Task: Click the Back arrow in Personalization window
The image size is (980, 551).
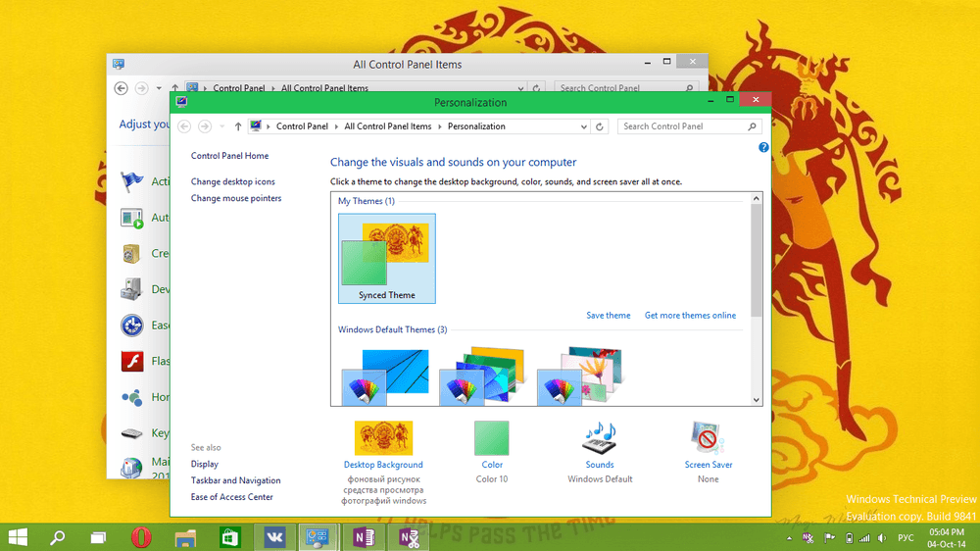Action: tap(184, 126)
